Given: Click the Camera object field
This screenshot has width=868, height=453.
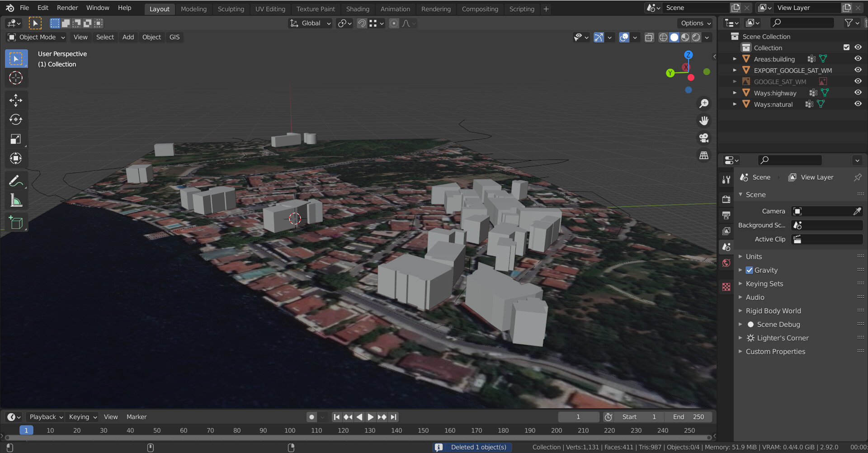Looking at the screenshot, I should 827,211.
